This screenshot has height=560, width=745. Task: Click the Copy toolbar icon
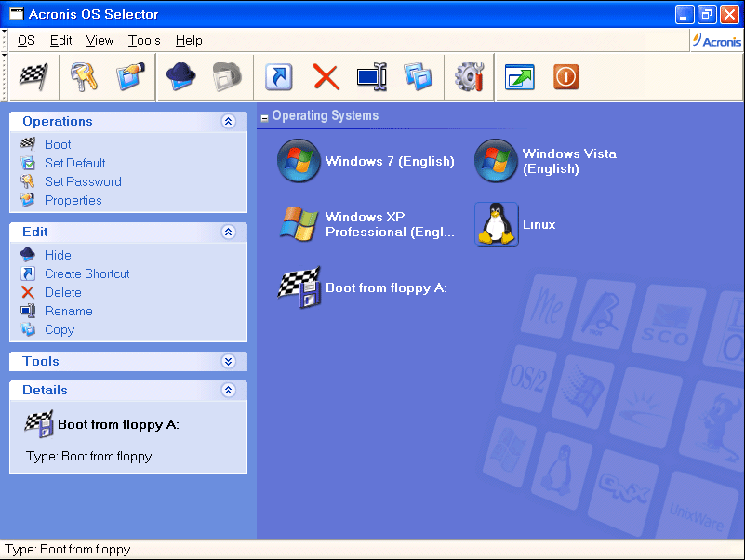(419, 76)
